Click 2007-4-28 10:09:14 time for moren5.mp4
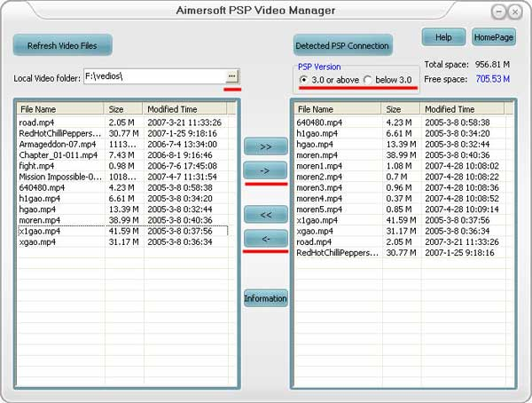Viewport: 532px width, 403px height. point(462,209)
